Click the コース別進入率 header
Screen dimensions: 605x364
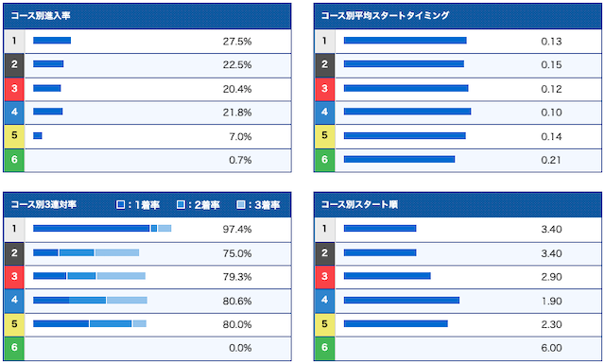[147, 16]
